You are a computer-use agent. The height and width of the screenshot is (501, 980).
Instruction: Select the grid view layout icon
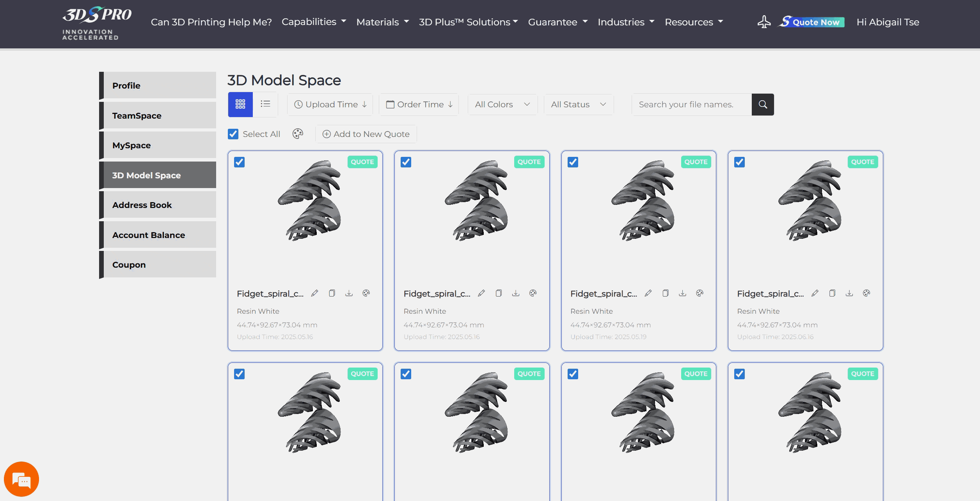click(240, 104)
